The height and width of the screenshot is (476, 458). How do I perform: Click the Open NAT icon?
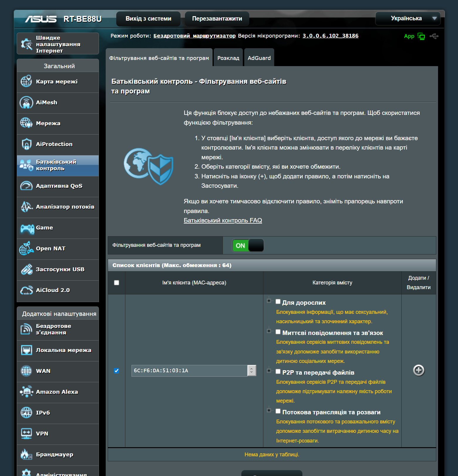click(26, 248)
